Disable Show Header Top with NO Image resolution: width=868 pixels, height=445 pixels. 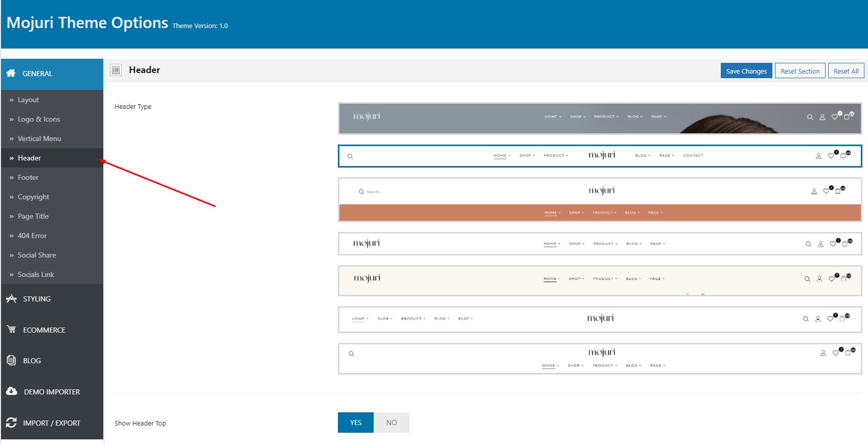coord(392,423)
